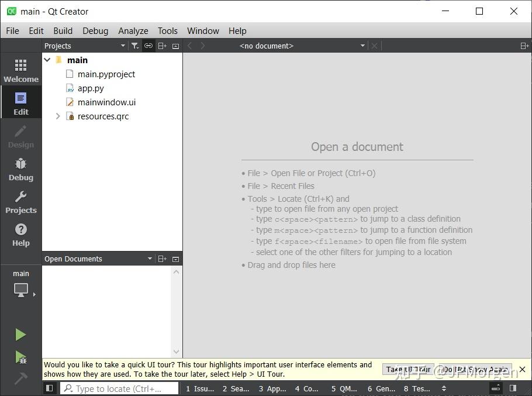532x396 pixels.
Task: Click the Take UI Tour button
Action: click(408, 369)
